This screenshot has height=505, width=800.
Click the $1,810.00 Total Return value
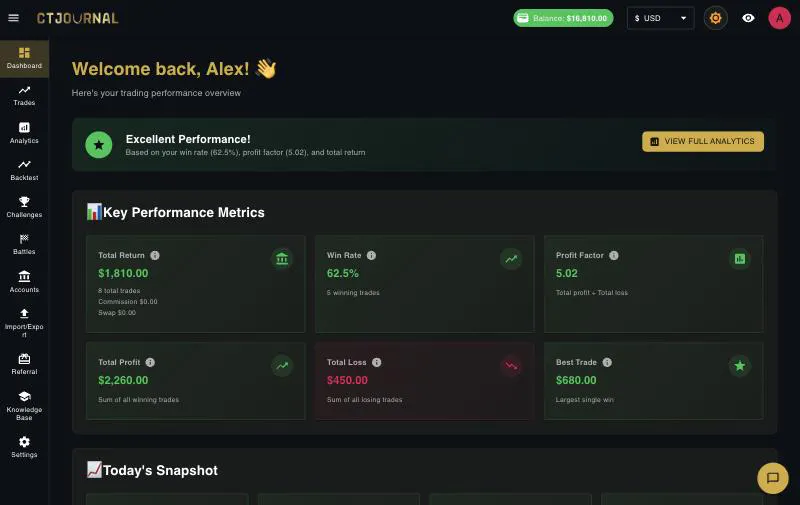click(123, 273)
